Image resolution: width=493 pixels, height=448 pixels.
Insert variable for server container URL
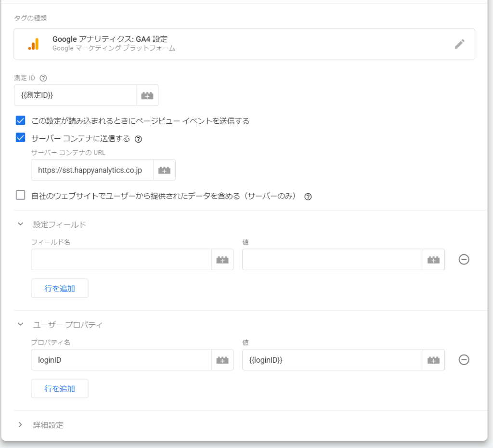[165, 170]
